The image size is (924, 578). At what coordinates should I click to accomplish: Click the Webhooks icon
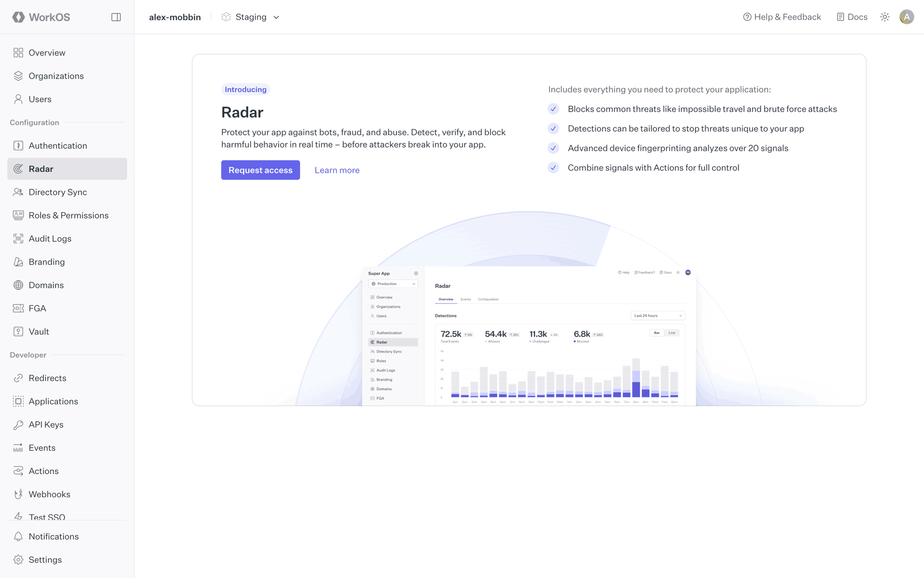pos(18,494)
